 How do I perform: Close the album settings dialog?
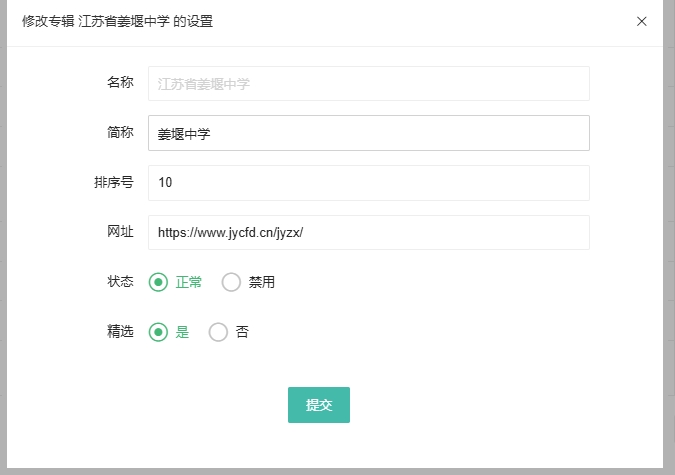click(x=641, y=21)
